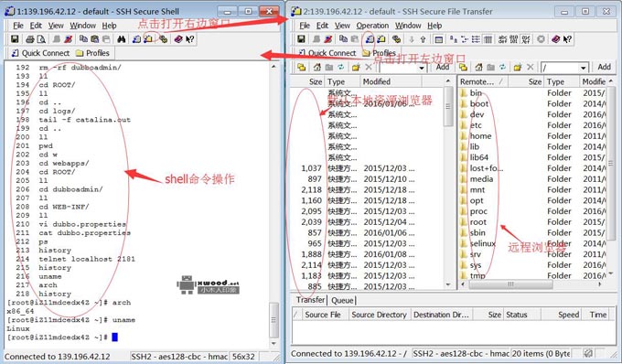Open Help menu in File Transfer window
This screenshot has width=622, height=364.
point(434,26)
